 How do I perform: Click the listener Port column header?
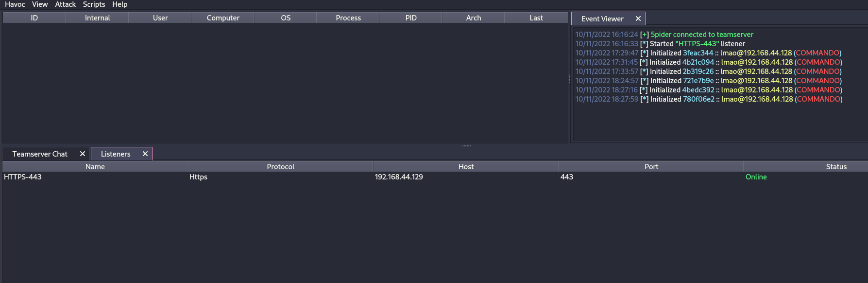(x=651, y=167)
